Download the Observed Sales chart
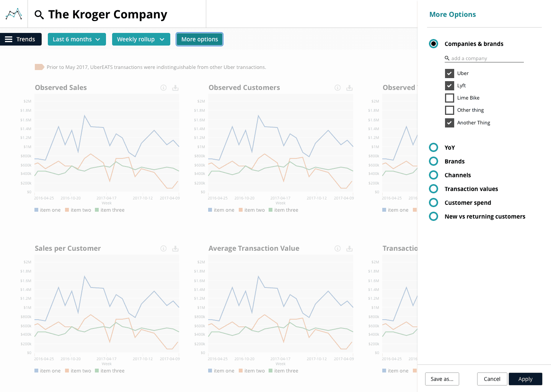 pyautogui.click(x=175, y=88)
